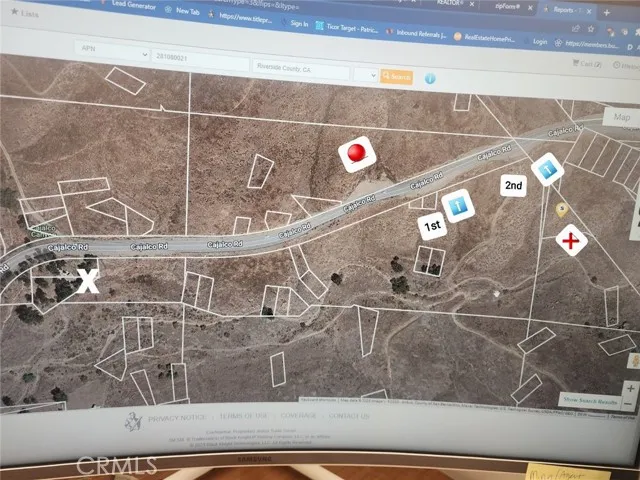This screenshot has height=480, width=640.
Task: Click the blue info marker labeled 2nd
Action: [547, 169]
